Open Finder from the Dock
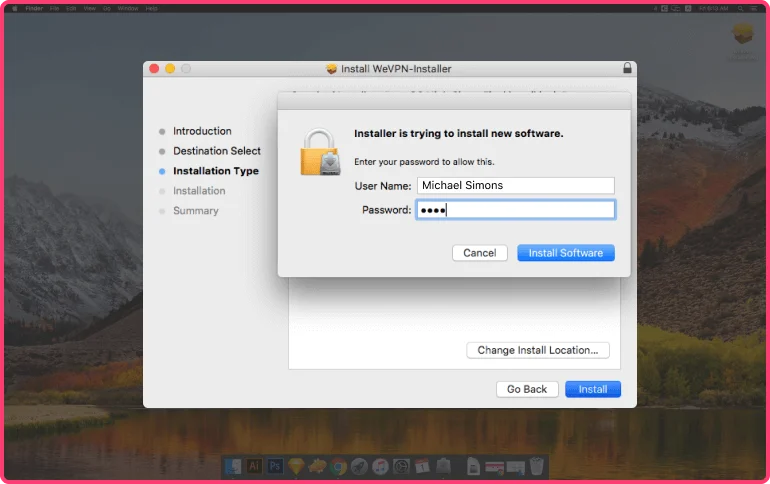The height and width of the screenshot is (484, 770). tap(233, 465)
